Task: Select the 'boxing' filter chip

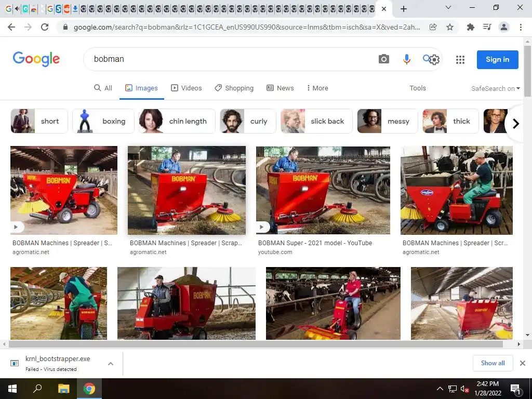Action: click(103, 121)
